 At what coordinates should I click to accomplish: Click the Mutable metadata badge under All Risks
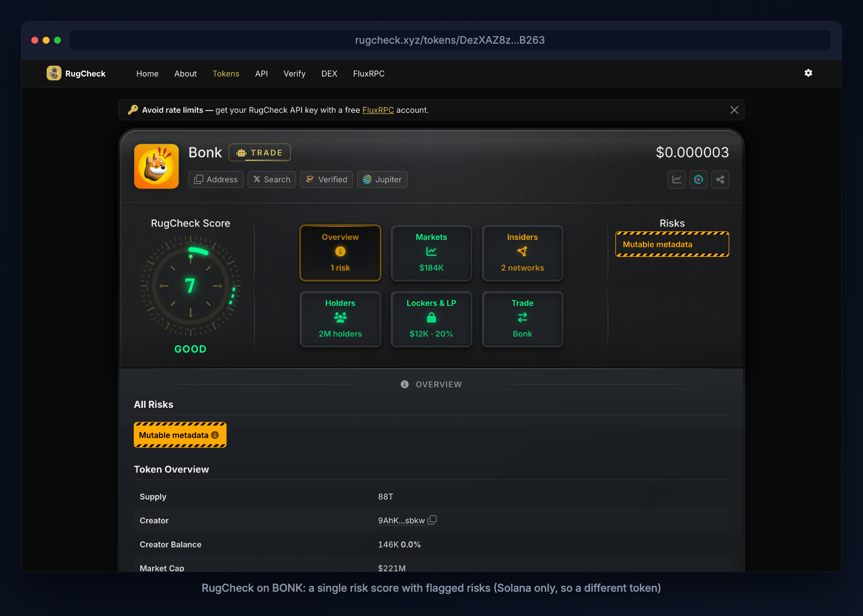pyautogui.click(x=180, y=435)
